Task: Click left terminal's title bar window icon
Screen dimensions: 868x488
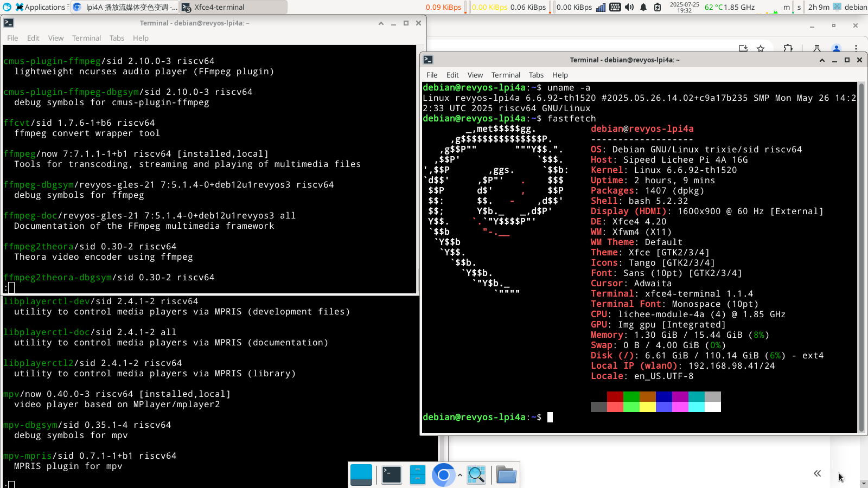Action: point(9,23)
